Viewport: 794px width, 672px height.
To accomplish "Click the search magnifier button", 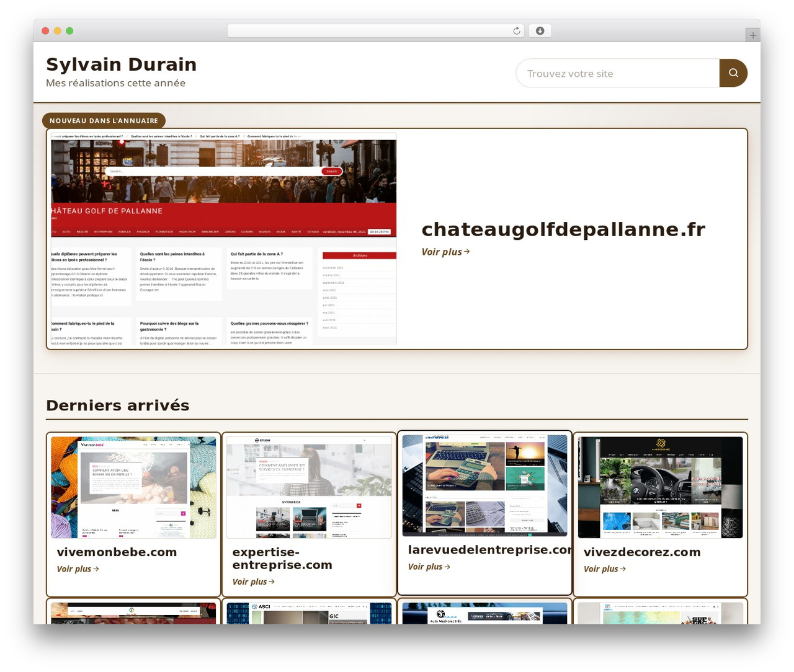I will pyautogui.click(x=733, y=73).
